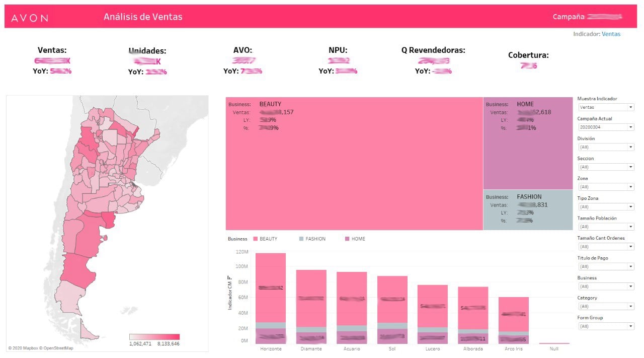The width and height of the screenshot is (644, 358).
Task: Click the map color gradient legend
Action: click(x=154, y=337)
